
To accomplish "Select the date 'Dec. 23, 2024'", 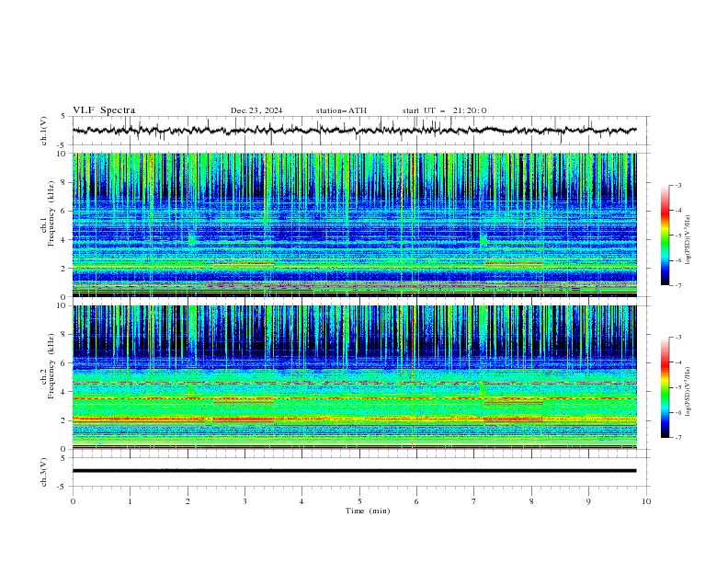I will tap(256, 110).
